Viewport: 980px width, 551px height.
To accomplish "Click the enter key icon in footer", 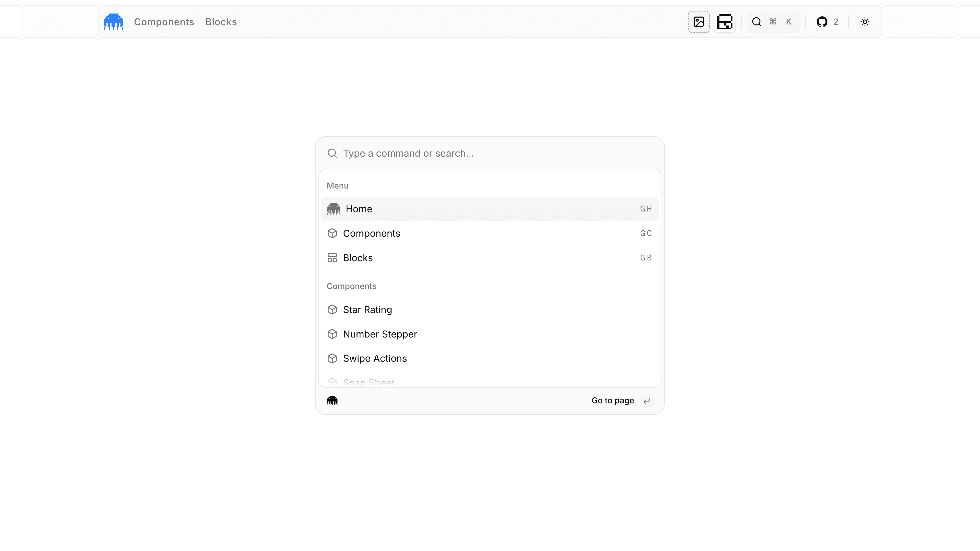I will click(646, 401).
